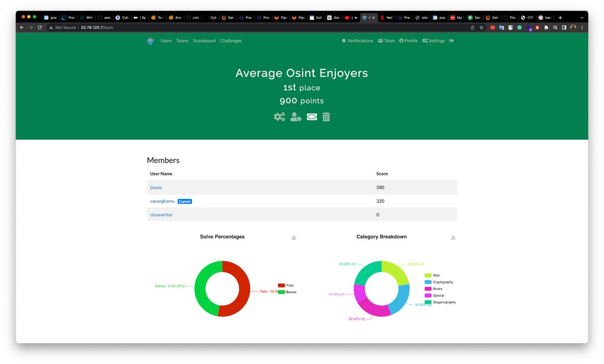Open the team edit settings gears icon

[279, 117]
